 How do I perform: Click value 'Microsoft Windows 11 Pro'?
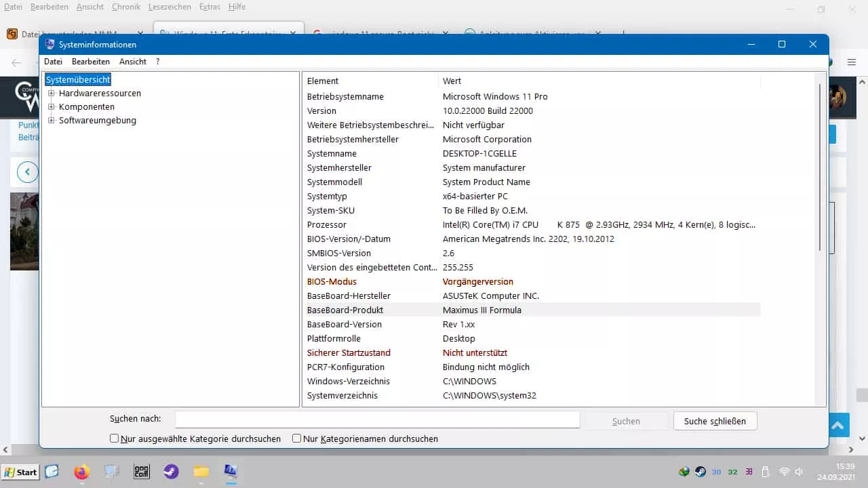[x=495, y=96]
